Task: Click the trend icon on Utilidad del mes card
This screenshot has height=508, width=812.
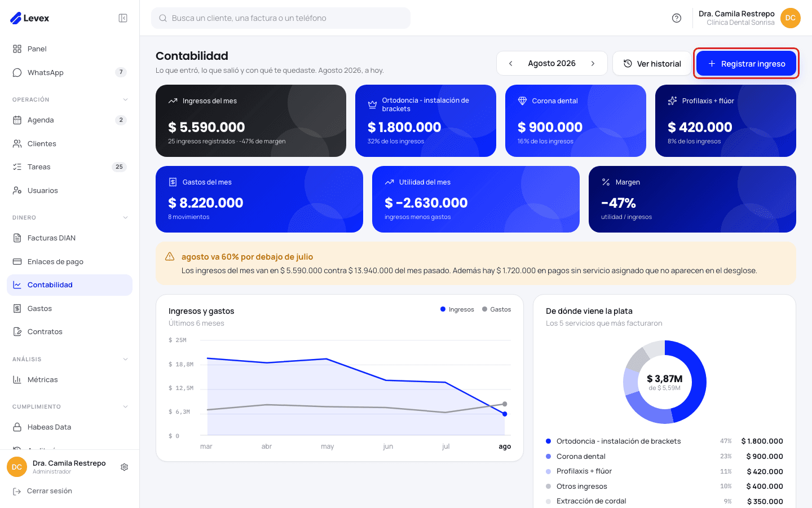Action: click(389, 182)
